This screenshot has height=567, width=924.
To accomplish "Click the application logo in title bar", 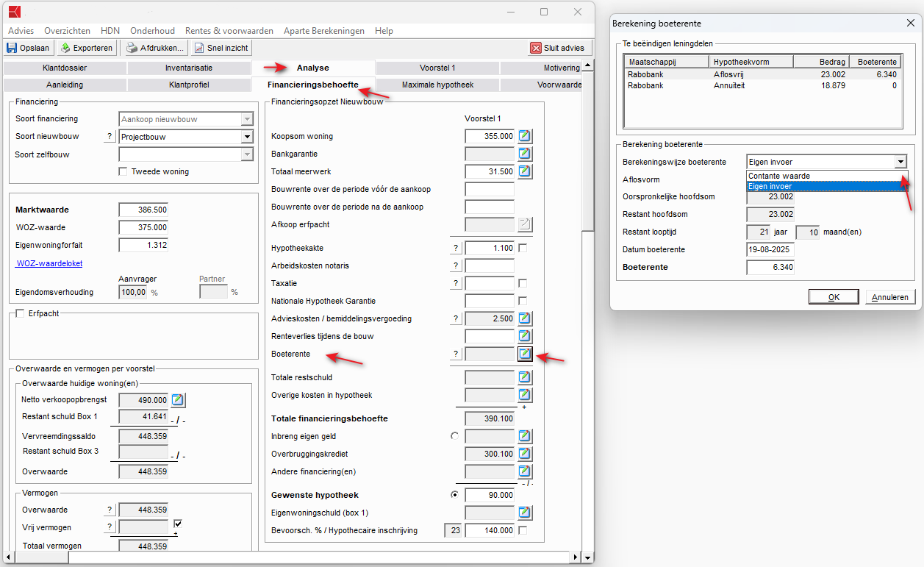I will pos(14,12).
